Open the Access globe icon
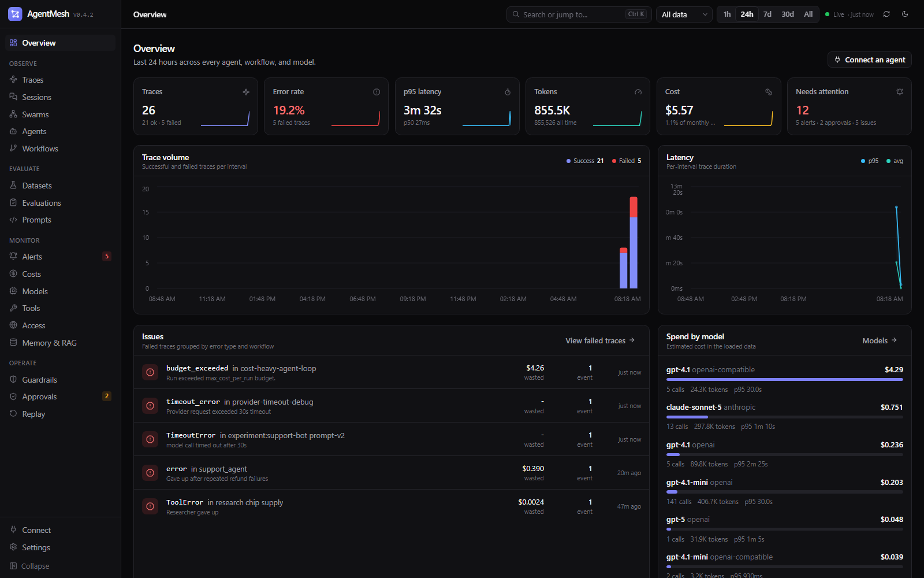The image size is (924, 578). (13, 325)
